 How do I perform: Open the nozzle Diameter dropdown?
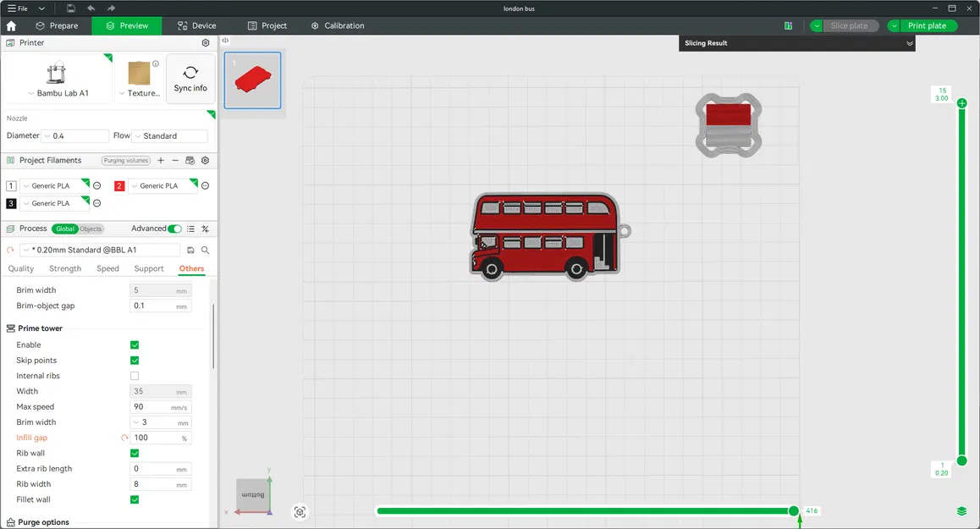point(75,135)
